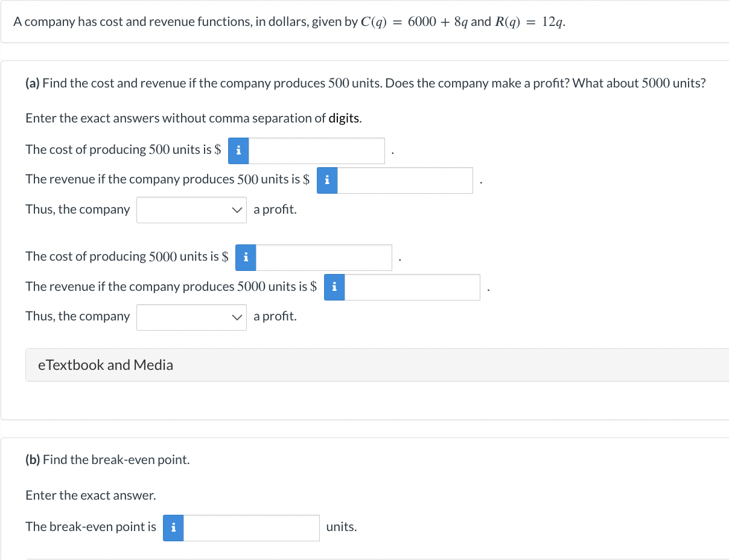729x560 pixels.
Task: Select the cost of producing 5000 units answer box
Action: coord(324,258)
